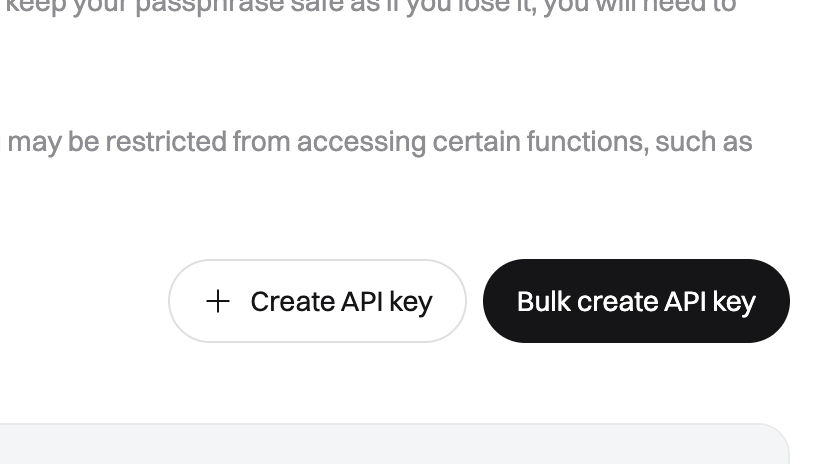Click the dark filled pill-shaped button
Viewport: 834px width, 464px height.
pos(636,301)
